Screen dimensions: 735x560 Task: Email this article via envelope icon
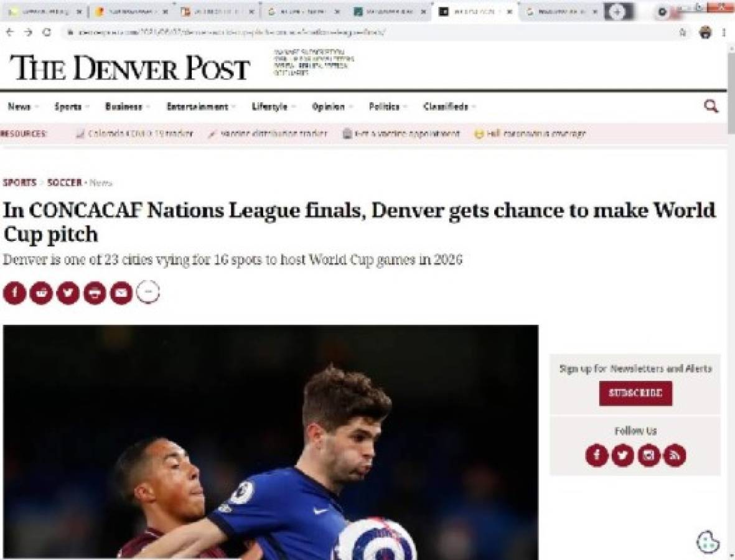[x=121, y=293]
